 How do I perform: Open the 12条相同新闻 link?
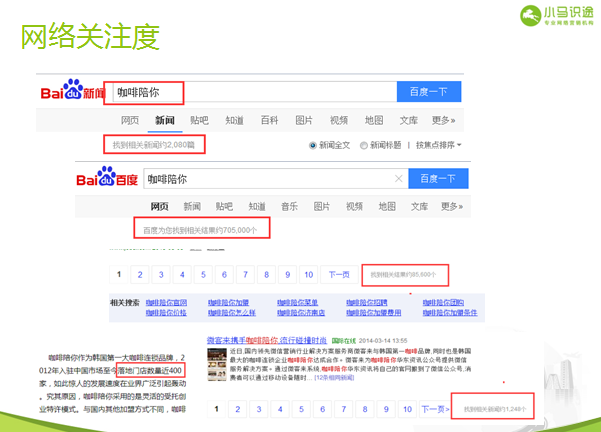(334, 378)
